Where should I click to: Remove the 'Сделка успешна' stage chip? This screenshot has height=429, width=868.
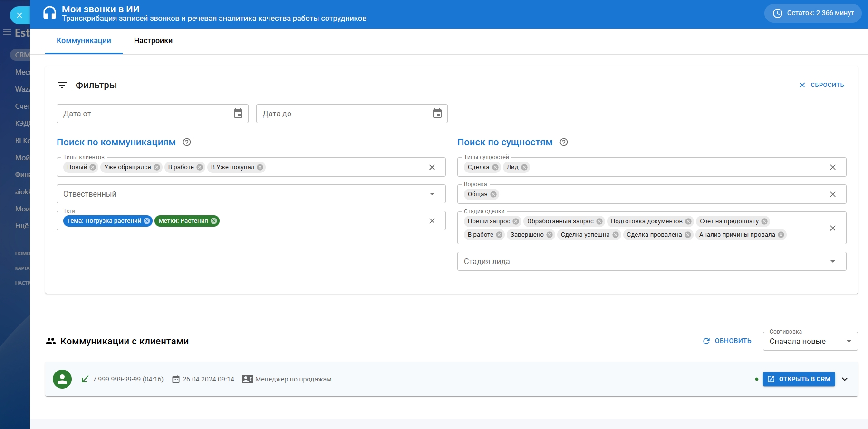pyautogui.click(x=616, y=235)
